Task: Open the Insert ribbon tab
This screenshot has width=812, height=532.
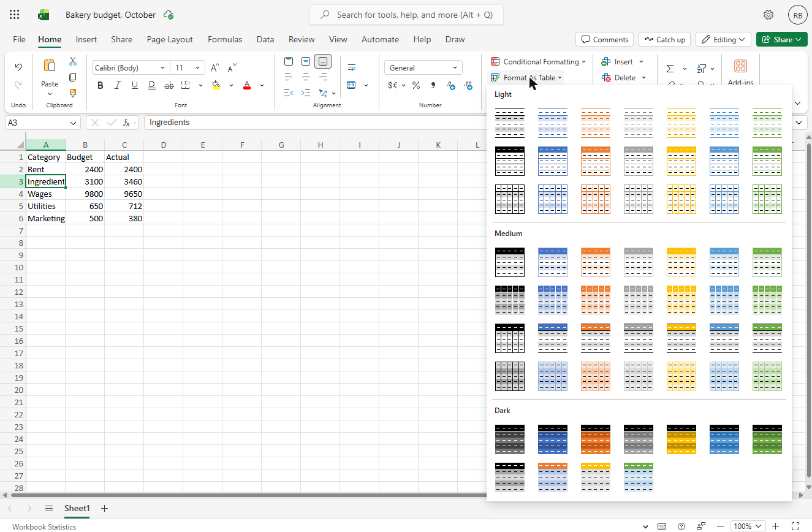Action: click(86, 39)
